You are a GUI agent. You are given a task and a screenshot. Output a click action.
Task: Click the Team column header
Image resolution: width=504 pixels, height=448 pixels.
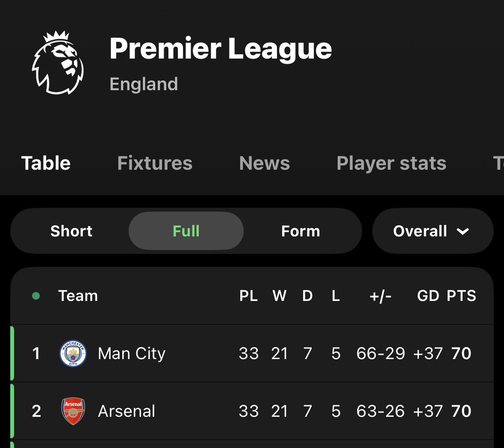pyautogui.click(x=78, y=296)
